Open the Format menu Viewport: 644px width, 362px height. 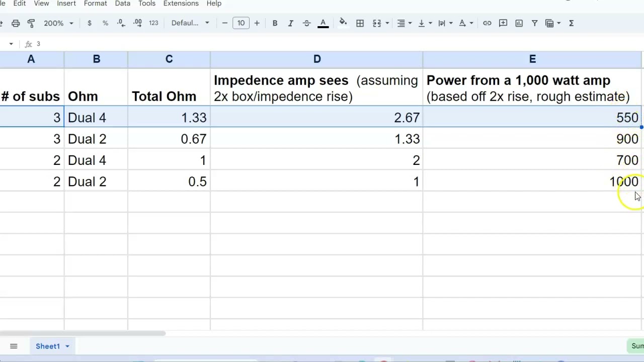point(95,4)
